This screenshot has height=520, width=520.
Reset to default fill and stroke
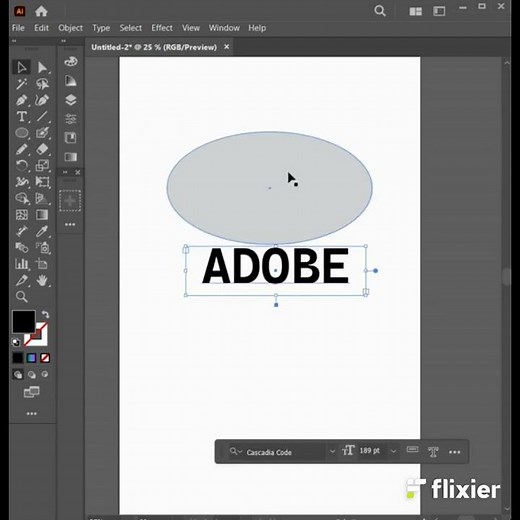click(x=16, y=342)
